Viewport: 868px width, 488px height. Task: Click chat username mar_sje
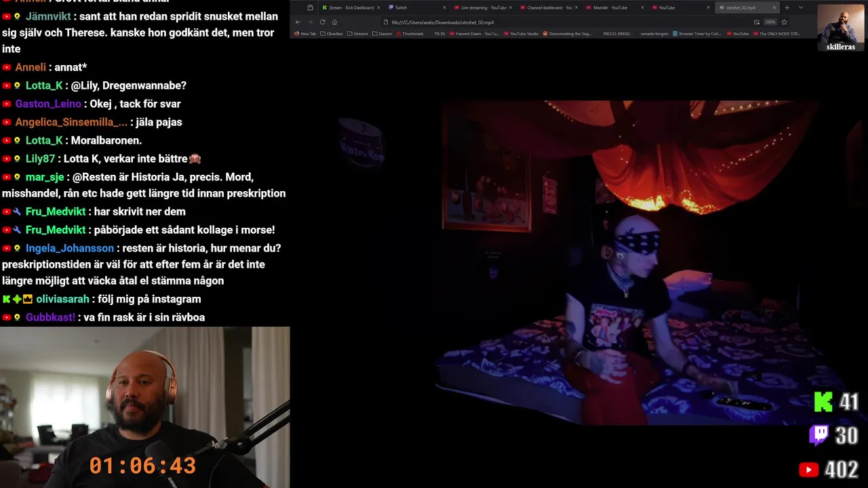[45, 177]
